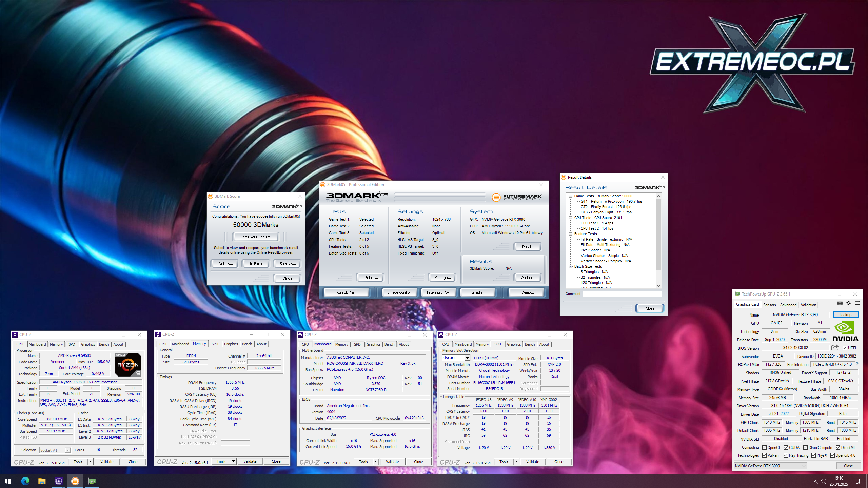The height and width of the screenshot is (488, 868).
Task: Collapse the Batch Size Tests tree node
Action: point(571,266)
